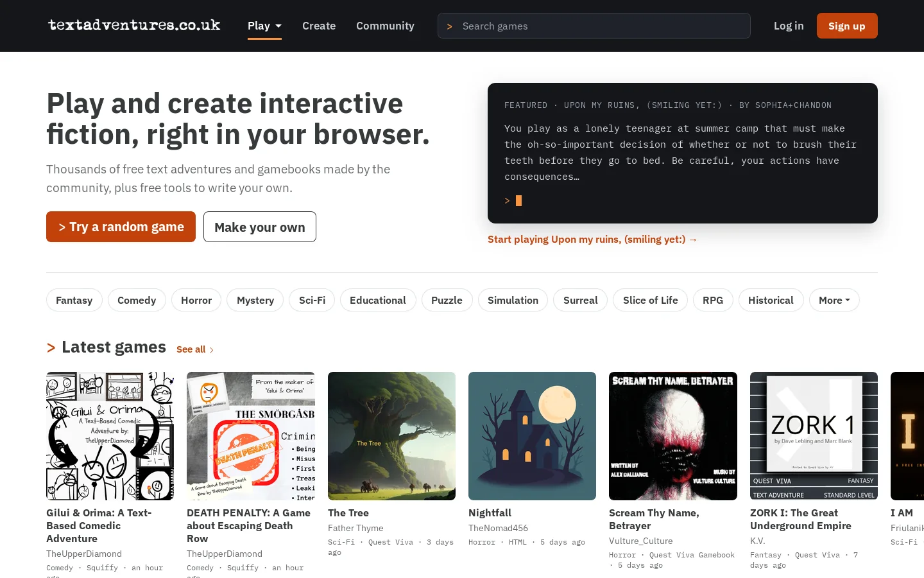The height and width of the screenshot is (578, 924).
Task: Click the Make your own button
Action: (x=260, y=227)
